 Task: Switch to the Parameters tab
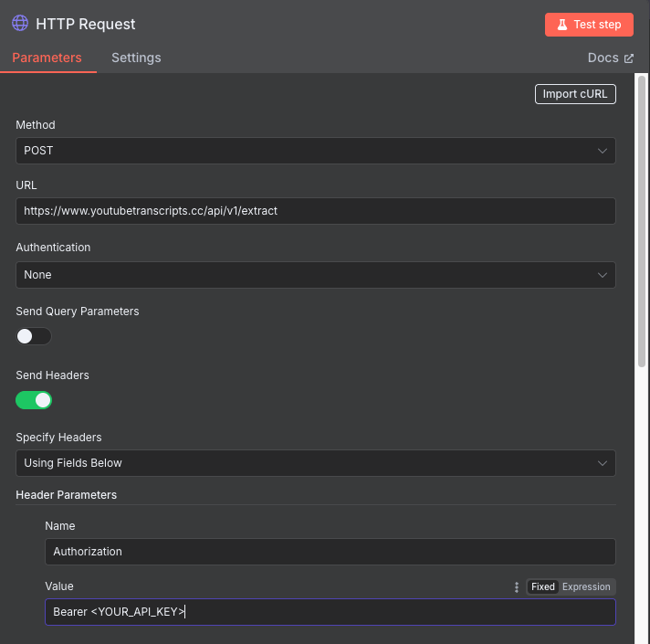pyautogui.click(x=47, y=58)
